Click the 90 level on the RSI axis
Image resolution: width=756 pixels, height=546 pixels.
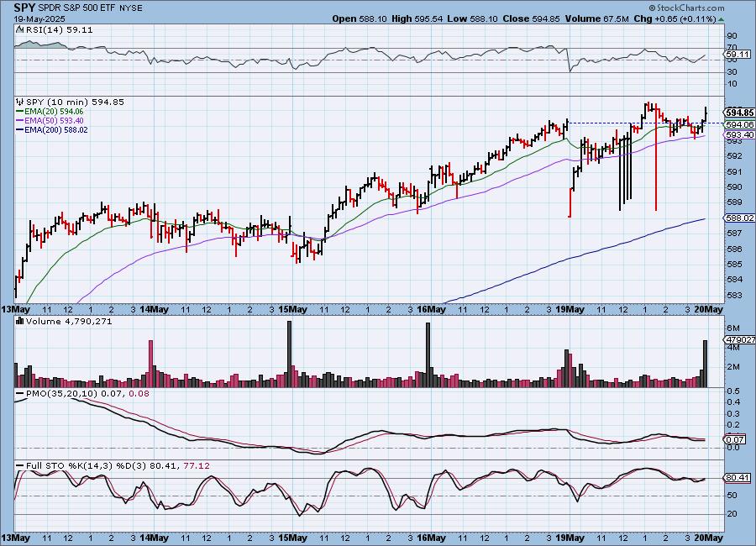coord(732,35)
